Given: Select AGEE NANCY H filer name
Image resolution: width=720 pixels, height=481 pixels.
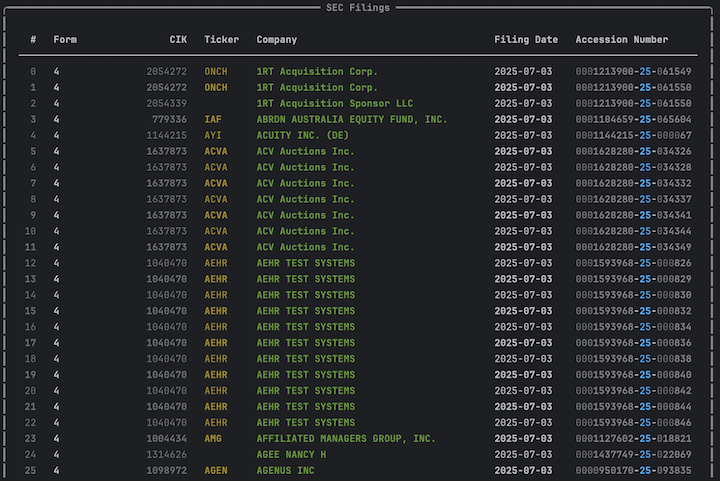Looking at the screenshot, I should 291,454.
